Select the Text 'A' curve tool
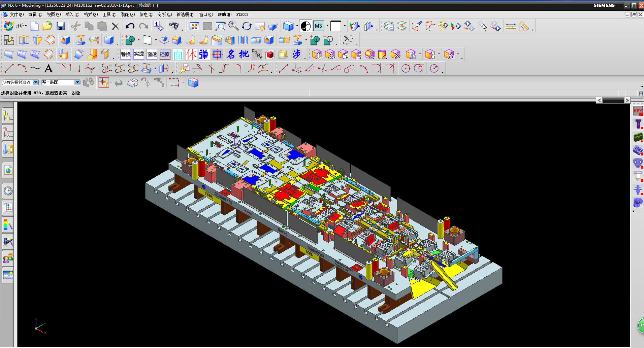This screenshot has width=644, height=348. (49, 68)
